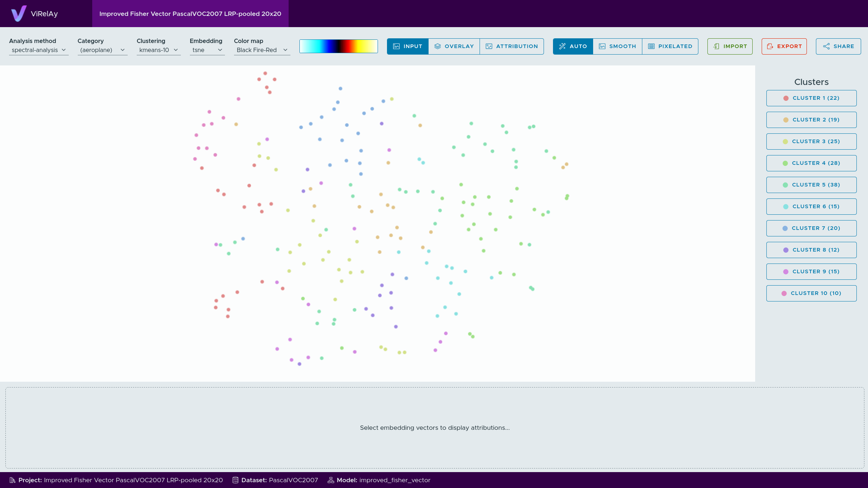Click the Cluster 1 red dot
This screenshot has width=868, height=488.
[x=786, y=98]
